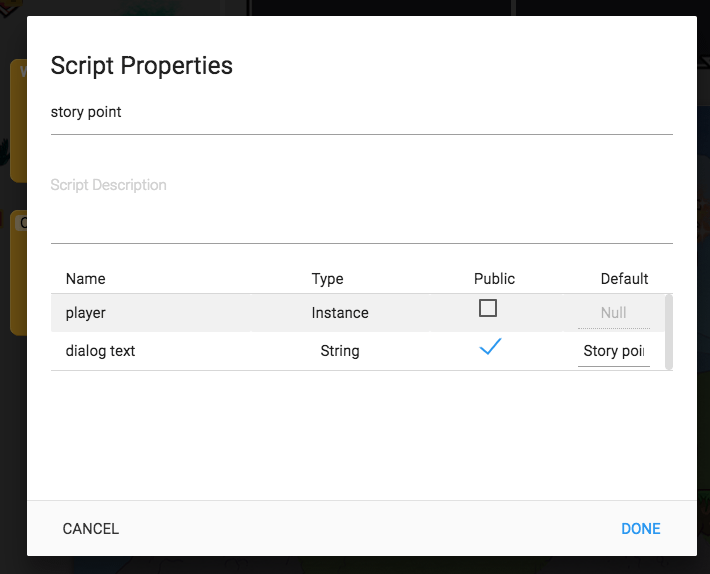Viewport: 710px width, 574px height.
Task: Click the Public column header
Action: (494, 279)
